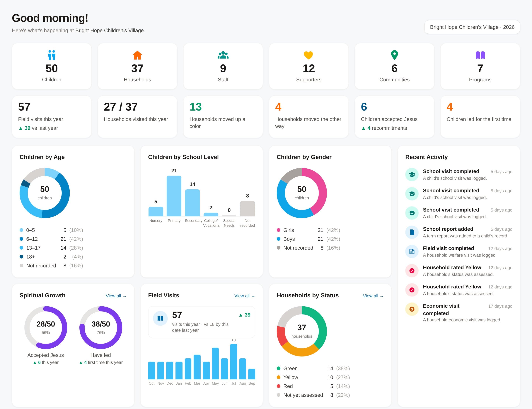The image size is (532, 409).
Task: Click 'Not yet assessed' legend label
Action: click(x=303, y=395)
